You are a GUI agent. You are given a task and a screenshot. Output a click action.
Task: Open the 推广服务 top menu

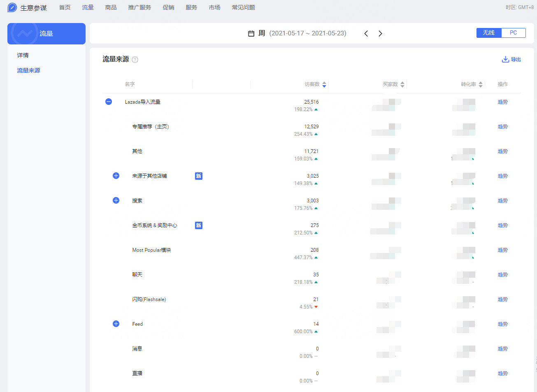(x=139, y=7)
